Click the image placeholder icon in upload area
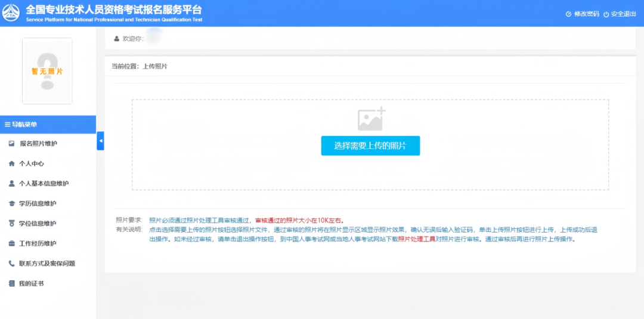This screenshot has height=319, width=644. (x=371, y=119)
